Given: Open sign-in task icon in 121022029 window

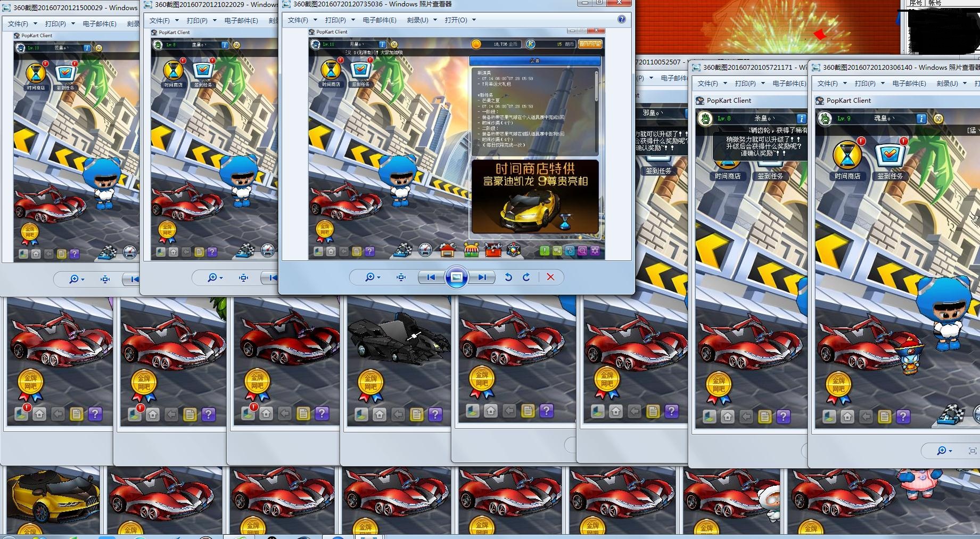Looking at the screenshot, I should tap(202, 70).
